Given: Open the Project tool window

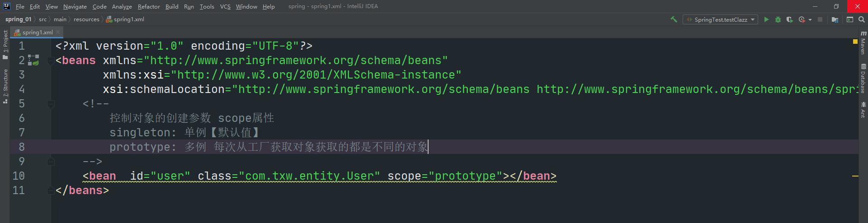Looking at the screenshot, I should [x=5, y=44].
